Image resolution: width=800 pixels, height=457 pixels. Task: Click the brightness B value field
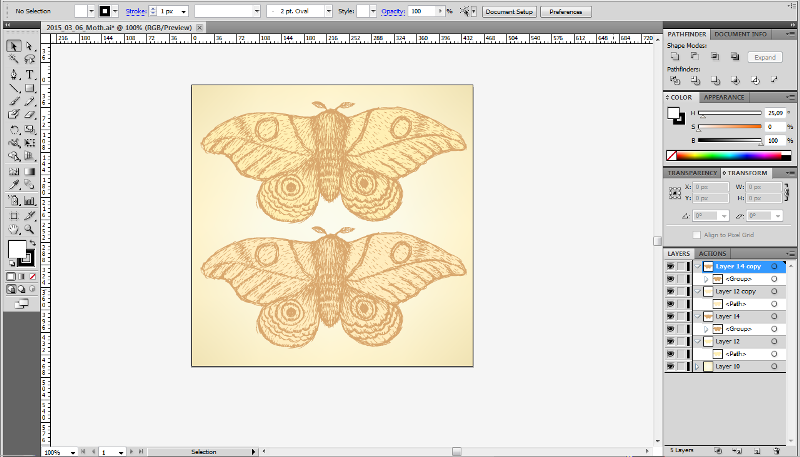click(x=775, y=140)
